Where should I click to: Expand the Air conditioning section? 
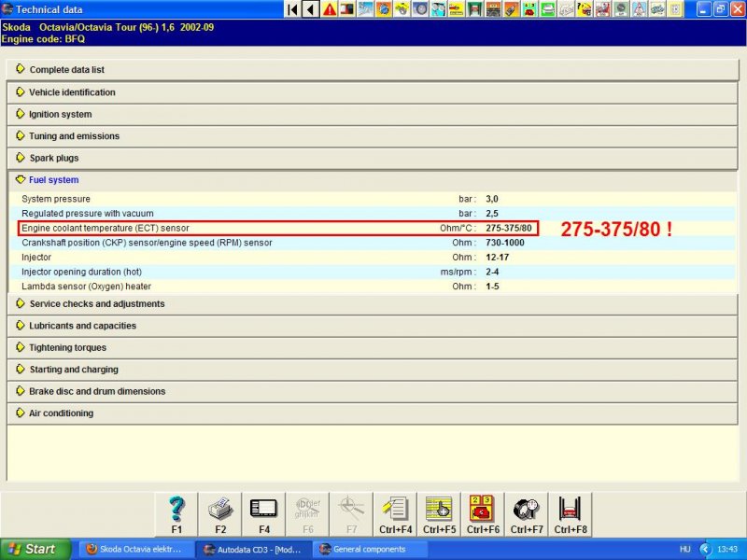tap(373, 413)
